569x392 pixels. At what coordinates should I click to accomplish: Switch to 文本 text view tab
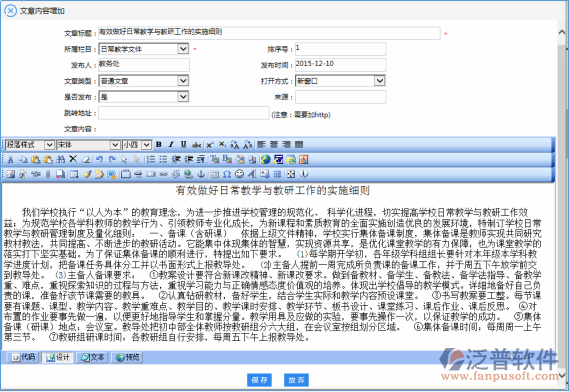coord(93,358)
